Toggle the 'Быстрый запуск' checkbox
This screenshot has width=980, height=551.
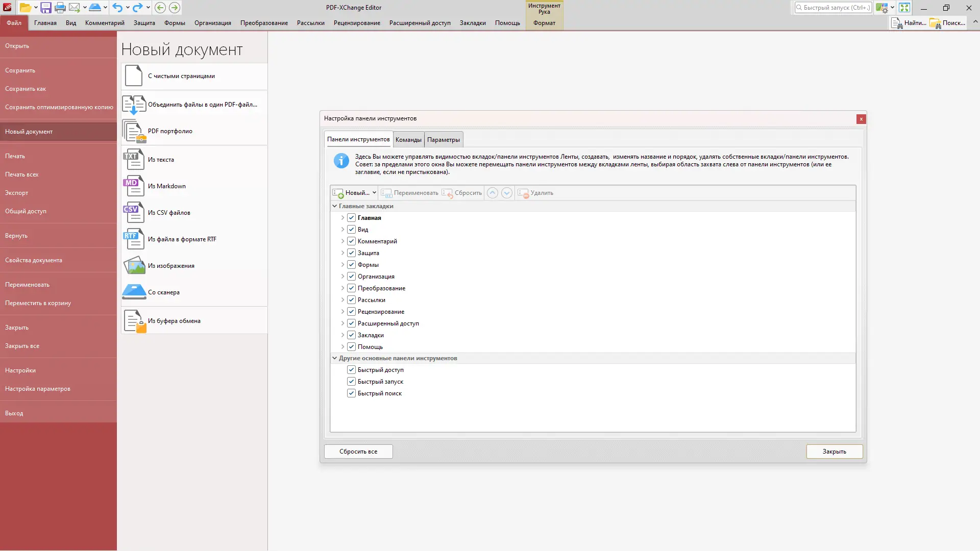tap(351, 382)
